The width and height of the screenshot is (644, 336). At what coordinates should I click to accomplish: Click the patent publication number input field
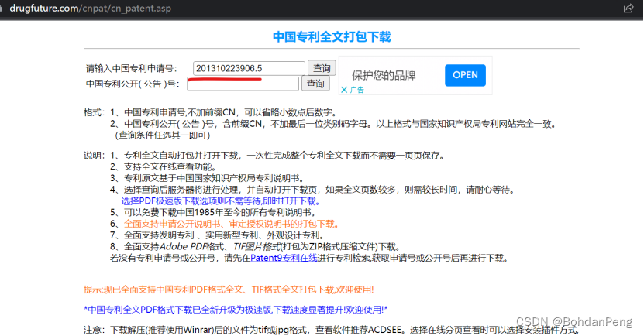pos(243,84)
